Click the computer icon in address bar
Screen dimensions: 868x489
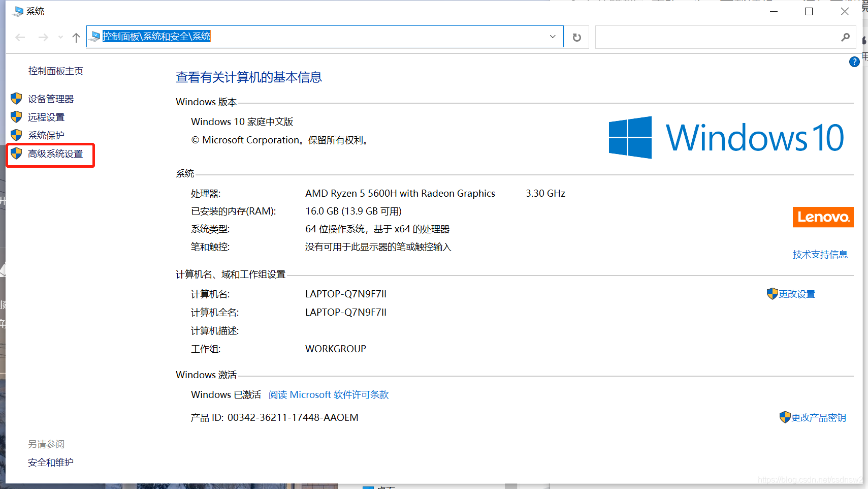pyautogui.click(x=95, y=36)
